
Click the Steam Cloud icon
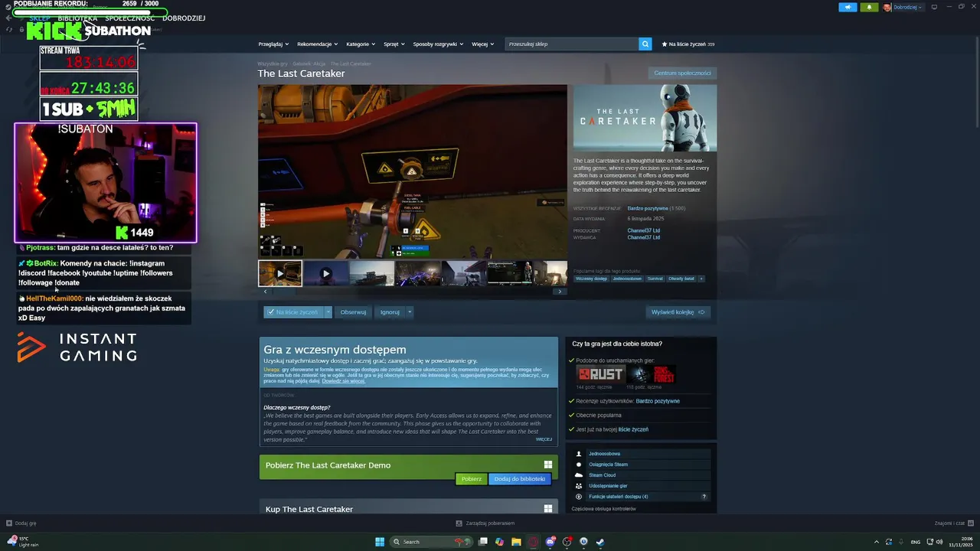tap(579, 475)
